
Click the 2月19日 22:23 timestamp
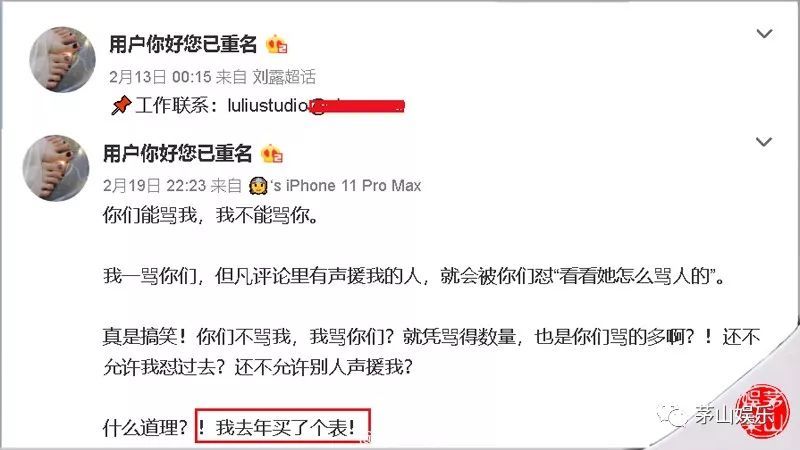click(x=155, y=186)
